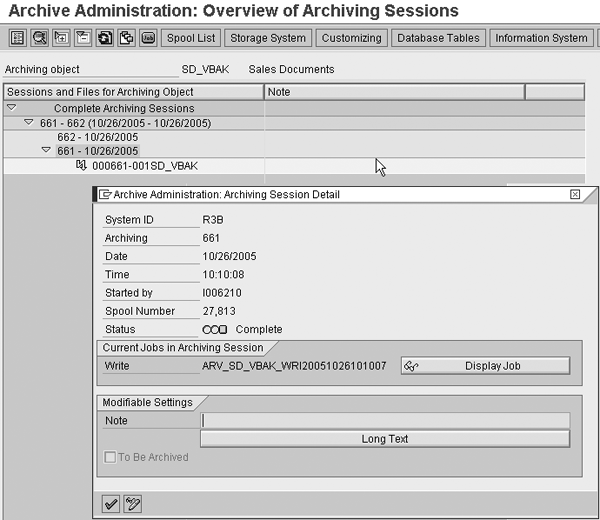Click the copy documents toolbar icon

(127, 38)
